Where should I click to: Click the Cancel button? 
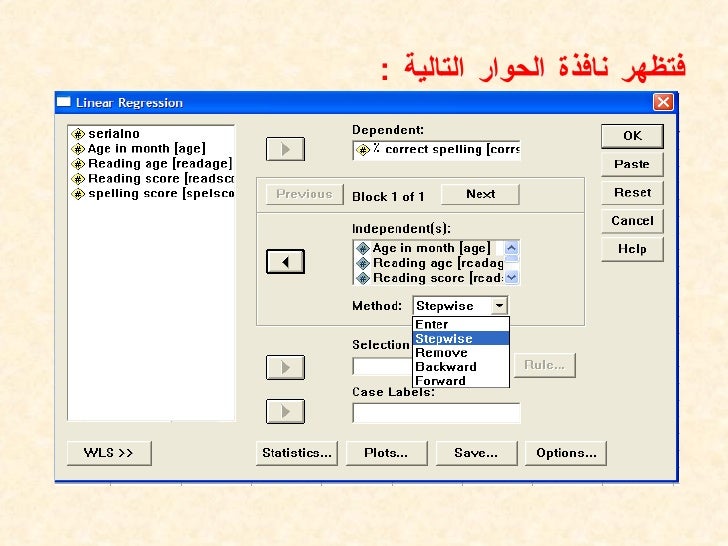pos(632,221)
